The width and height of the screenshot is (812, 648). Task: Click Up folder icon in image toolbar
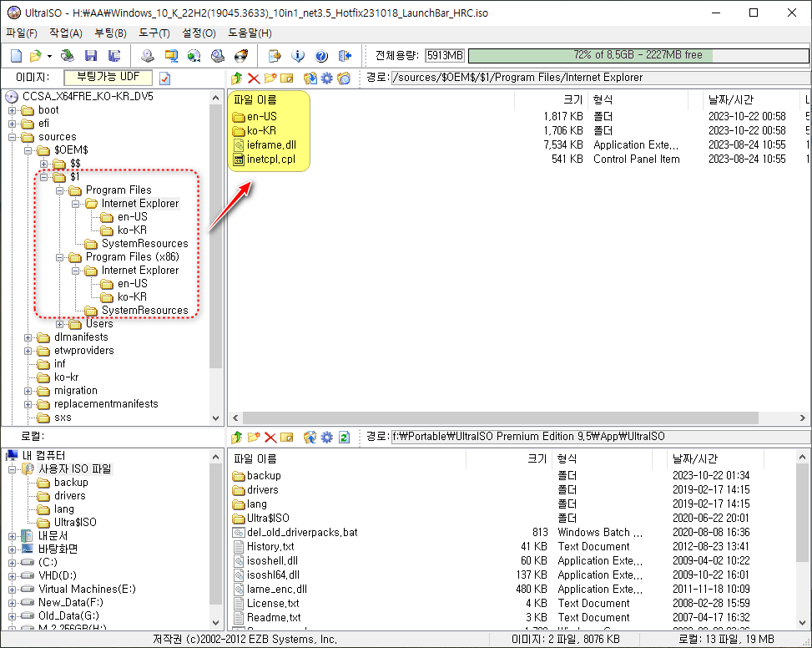(237, 78)
